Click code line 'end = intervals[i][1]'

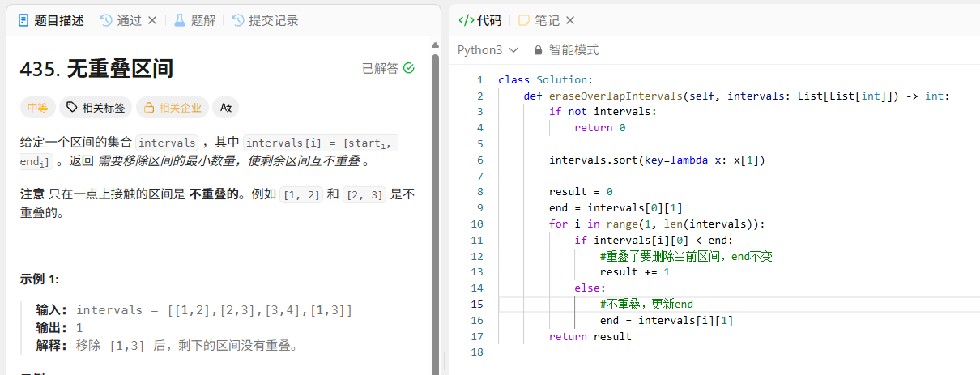667,320
